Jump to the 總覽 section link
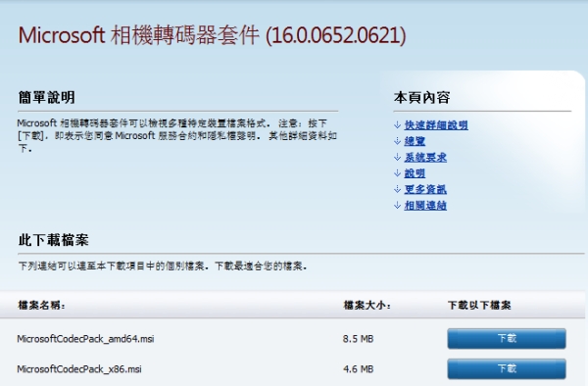Viewport: 588px width, 386px height. [415, 141]
